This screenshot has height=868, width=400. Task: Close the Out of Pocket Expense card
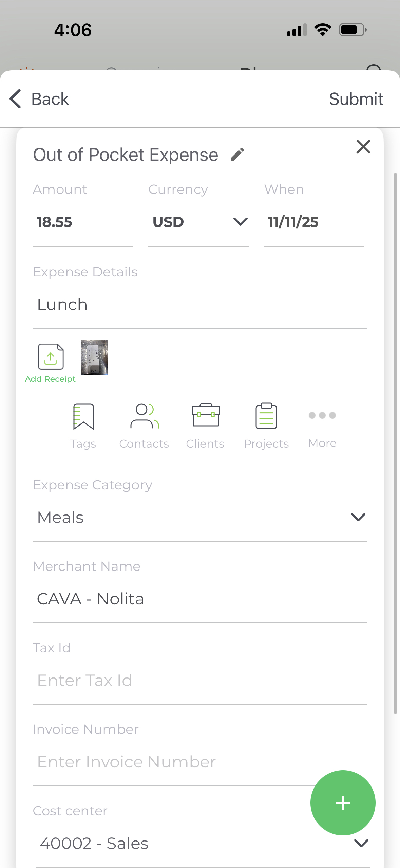click(363, 147)
